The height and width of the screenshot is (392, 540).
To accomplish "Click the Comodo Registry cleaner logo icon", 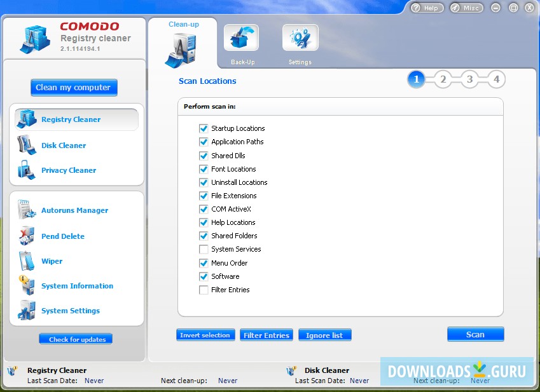I will pyautogui.click(x=35, y=39).
